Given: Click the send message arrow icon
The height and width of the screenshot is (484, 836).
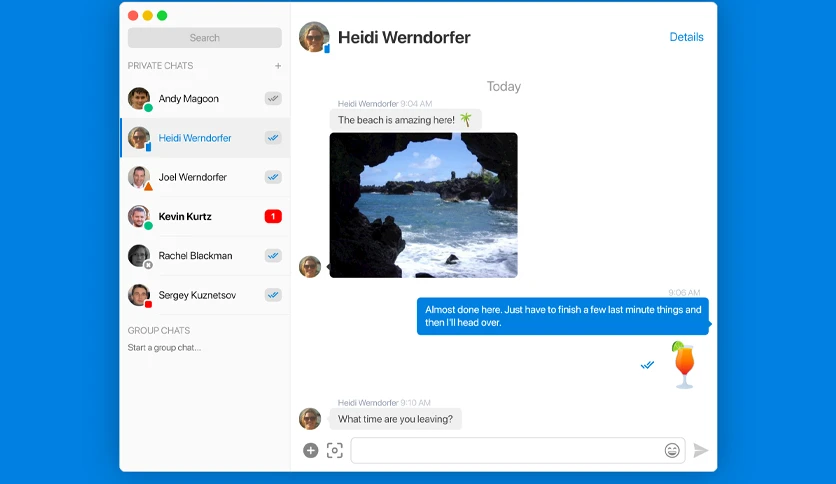Looking at the screenshot, I should [x=701, y=450].
